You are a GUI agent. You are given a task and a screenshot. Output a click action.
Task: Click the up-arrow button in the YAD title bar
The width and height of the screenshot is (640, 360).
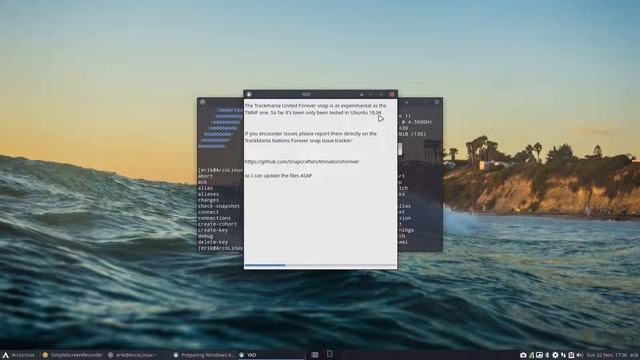tap(362, 94)
